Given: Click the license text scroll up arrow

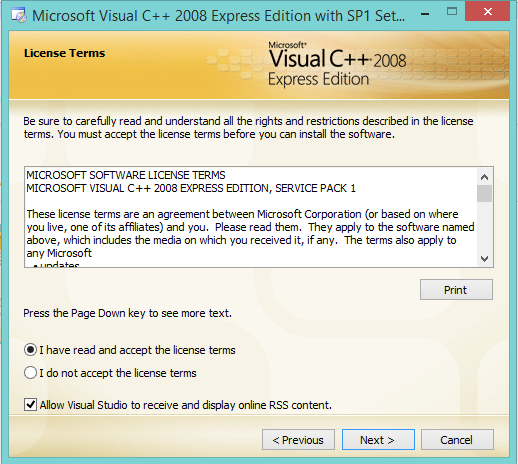Looking at the screenshot, I should [484, 177].
